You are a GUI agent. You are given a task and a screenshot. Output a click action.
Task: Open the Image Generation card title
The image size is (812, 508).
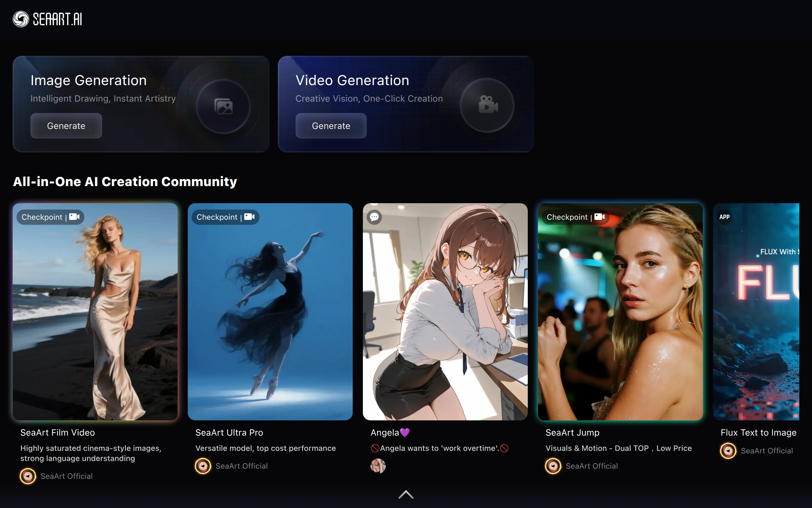click(88, 80)
